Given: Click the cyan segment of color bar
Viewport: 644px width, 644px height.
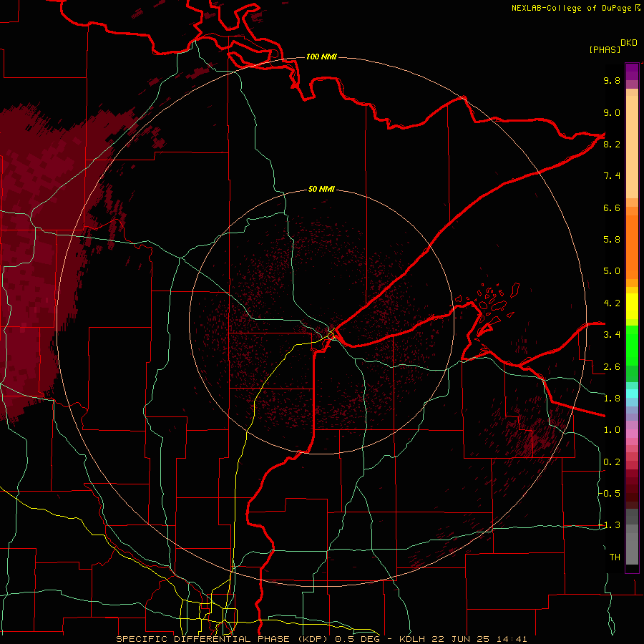Looking at the screenshot, I should pos(632,394).
